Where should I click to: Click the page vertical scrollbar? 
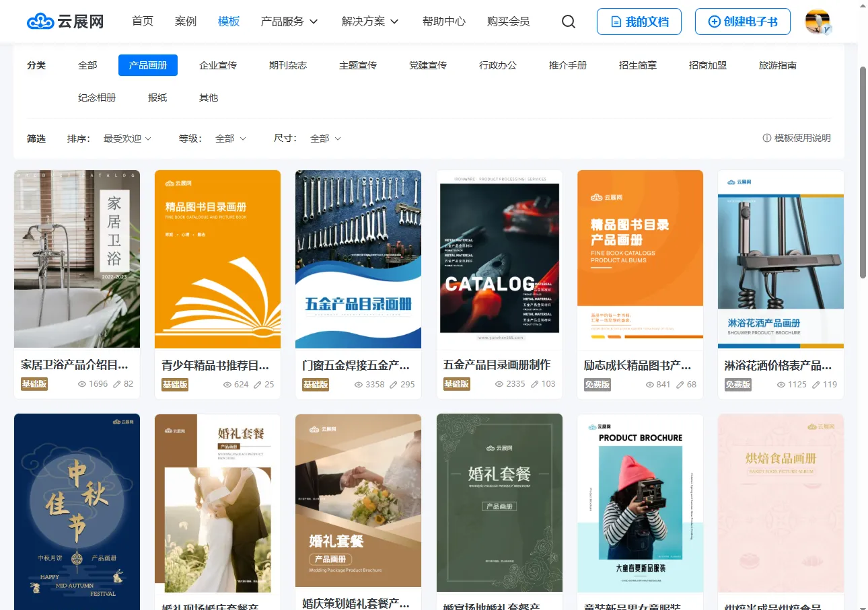click(x=863, y=171)
